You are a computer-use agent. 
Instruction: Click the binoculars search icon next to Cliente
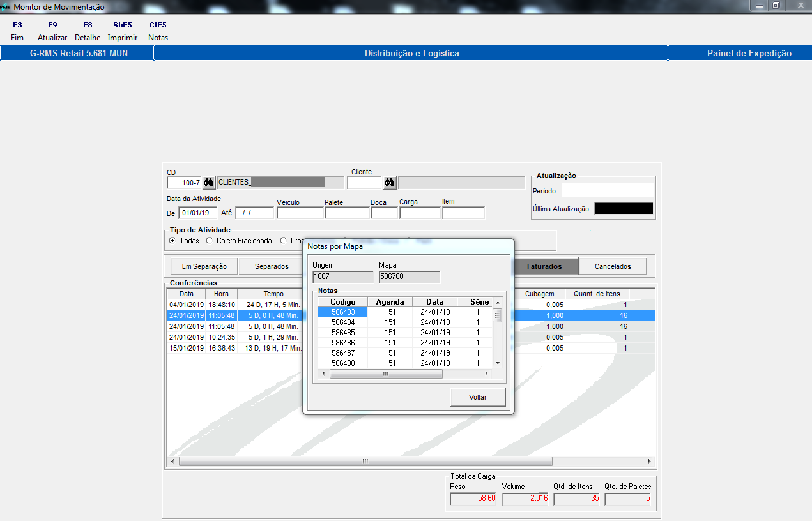tap(390, 183)
